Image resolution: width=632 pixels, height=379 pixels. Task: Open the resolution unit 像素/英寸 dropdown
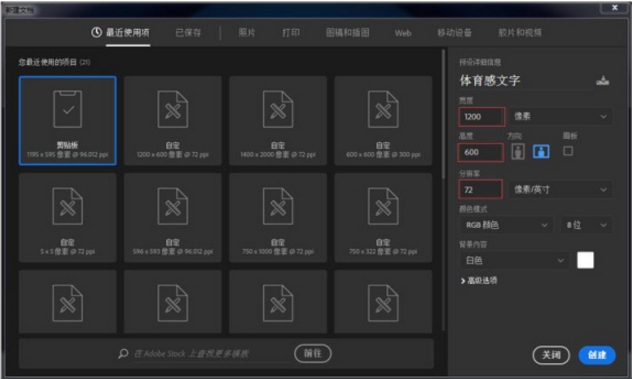pos(561,190)
